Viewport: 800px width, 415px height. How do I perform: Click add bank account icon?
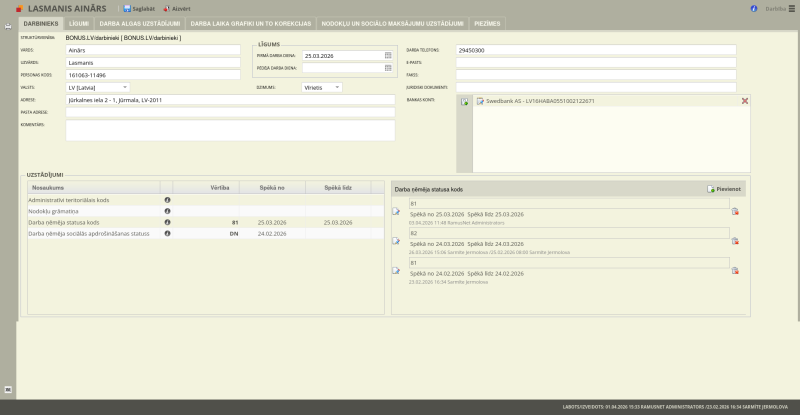pyautogui.click(x=464, y=102)
